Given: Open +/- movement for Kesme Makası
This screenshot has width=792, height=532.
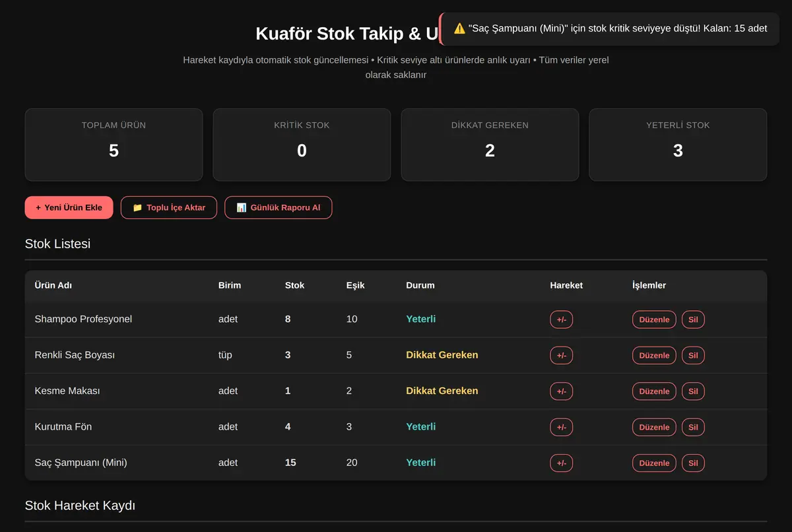Looking at the screenshot, I should pos(561,391).
